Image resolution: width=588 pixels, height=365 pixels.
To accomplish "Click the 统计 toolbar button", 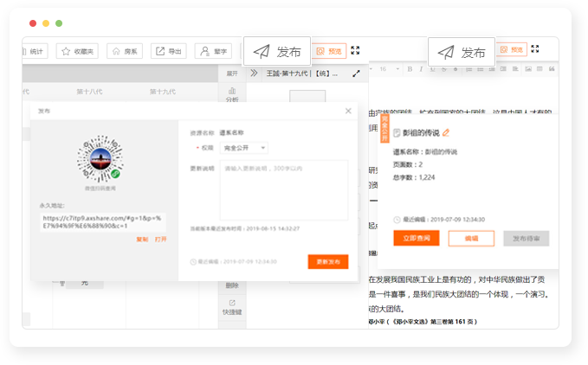I will point(36,51).
